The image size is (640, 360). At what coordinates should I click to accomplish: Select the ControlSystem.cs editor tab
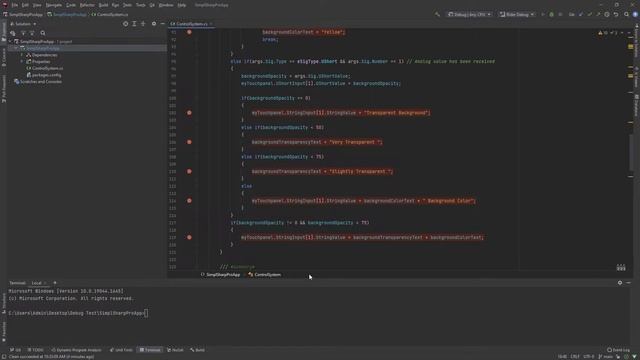pyautogui.click(x=190, y=24)
